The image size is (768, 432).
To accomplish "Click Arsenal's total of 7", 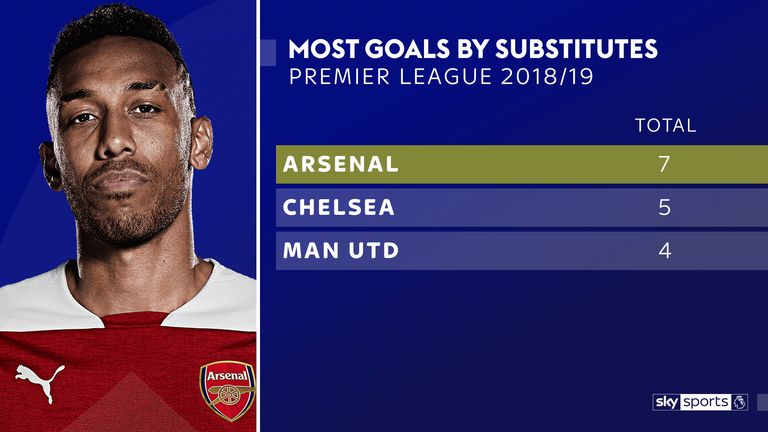I will coord(664,164).
